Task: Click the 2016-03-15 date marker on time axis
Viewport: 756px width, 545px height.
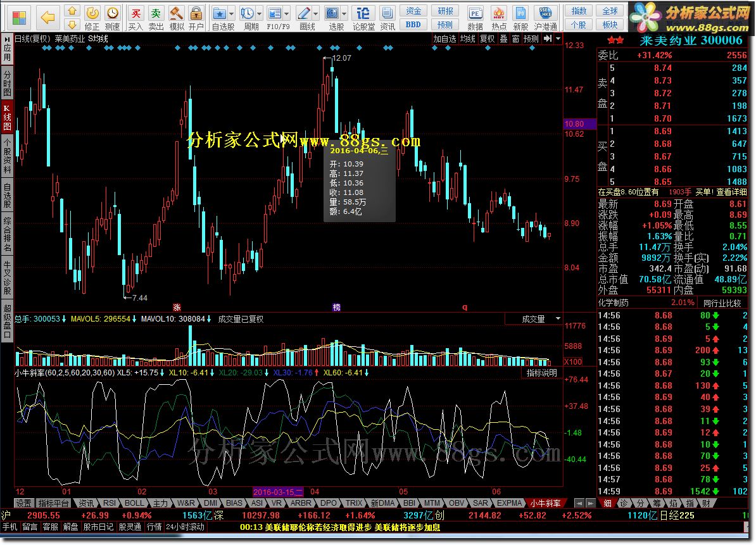Action: coord(278,492)
